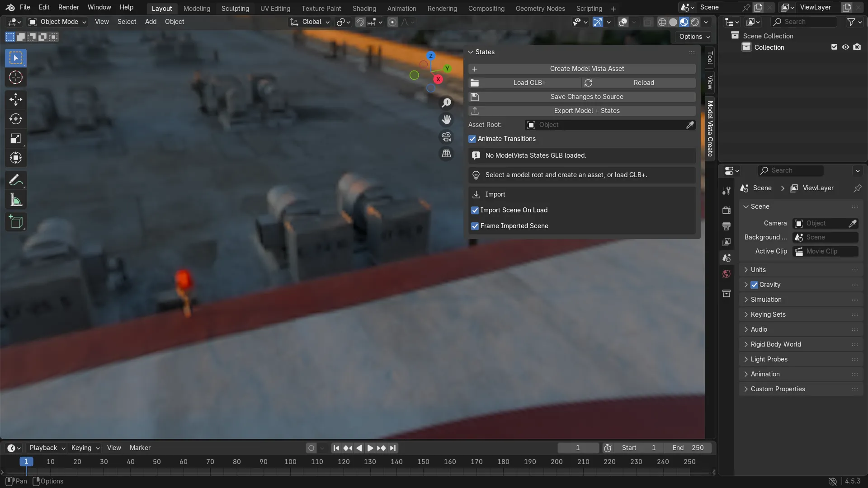868x488 pixels.
Task: Pin the properties editor context
Action: [857, 188]
